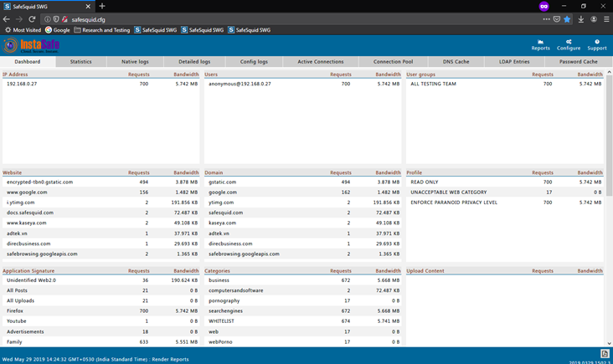Click the Password Cache tab
The height and width of the screenshot is (364, 613).
click(x=578, y=62)
